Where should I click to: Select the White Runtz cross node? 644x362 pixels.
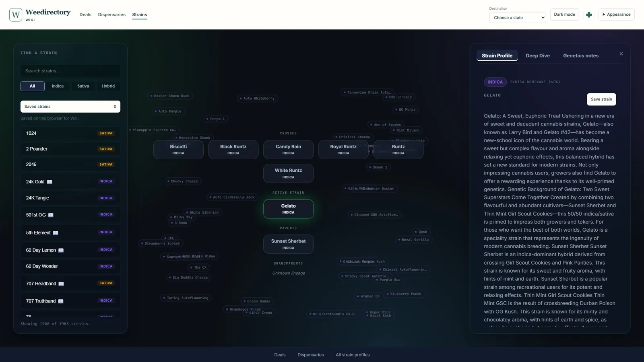tap(288, 173)
